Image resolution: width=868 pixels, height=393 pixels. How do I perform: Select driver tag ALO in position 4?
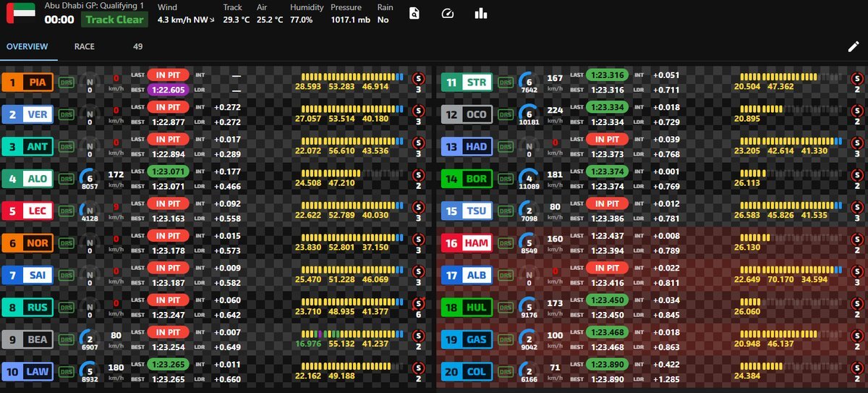pyautogui.click(x=27, y=179)
